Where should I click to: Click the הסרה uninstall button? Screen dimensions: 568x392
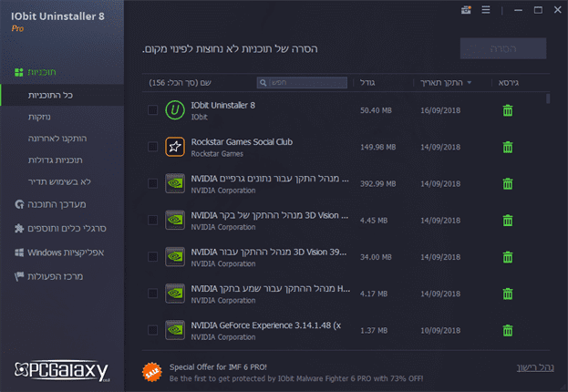(x=503, y=48)
